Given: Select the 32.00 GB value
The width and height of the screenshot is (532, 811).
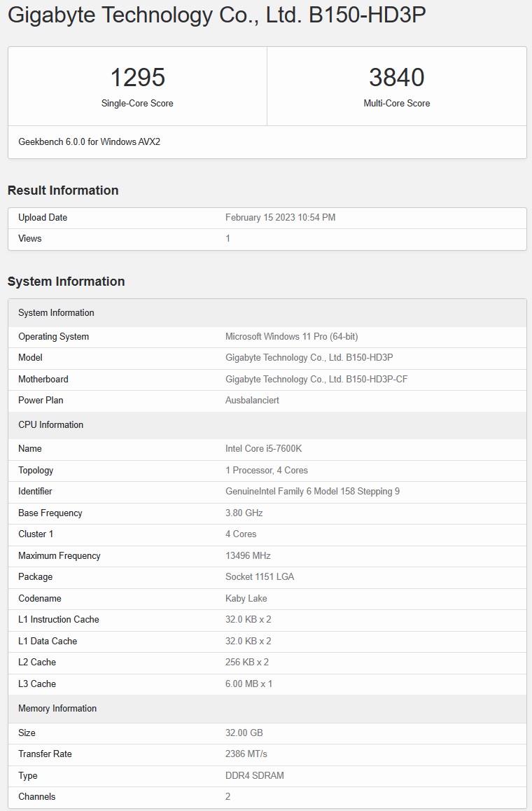Looking at the screenshot, I should tap(244, 733).
